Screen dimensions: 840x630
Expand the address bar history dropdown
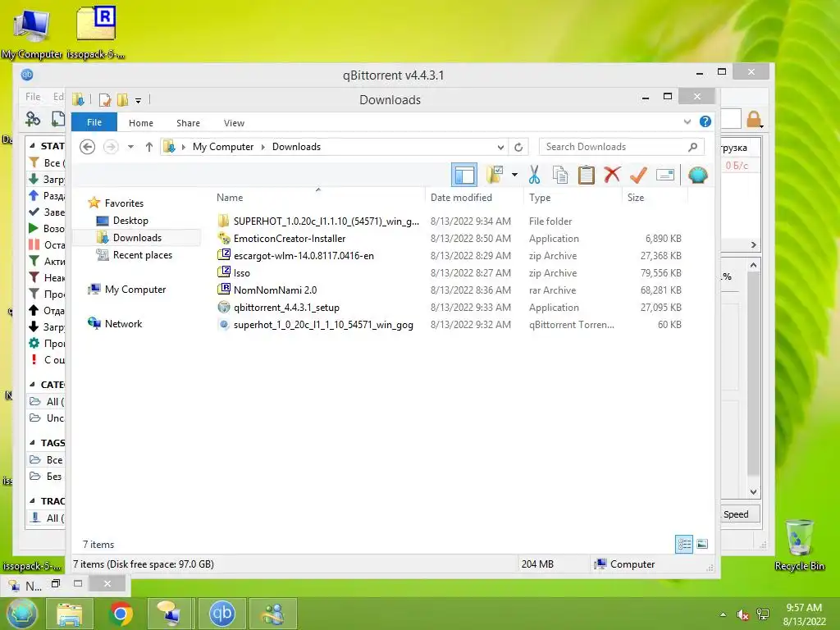[x=500, y=147]
